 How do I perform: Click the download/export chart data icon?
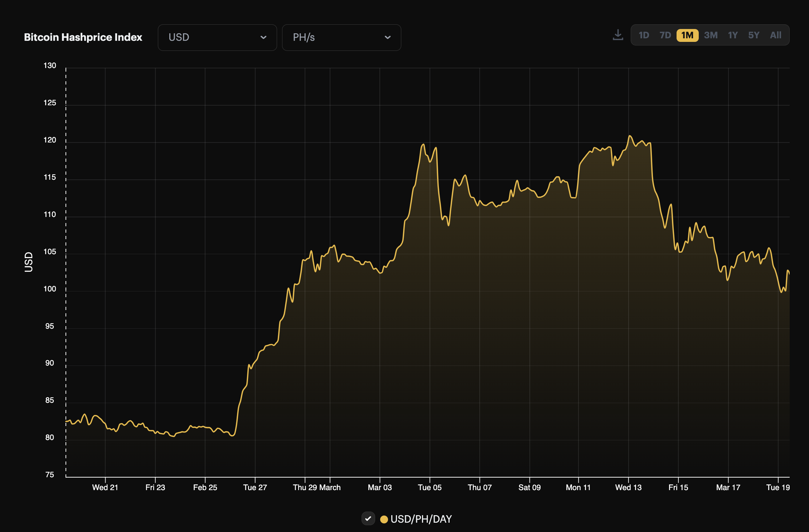[x=618, y=34]
